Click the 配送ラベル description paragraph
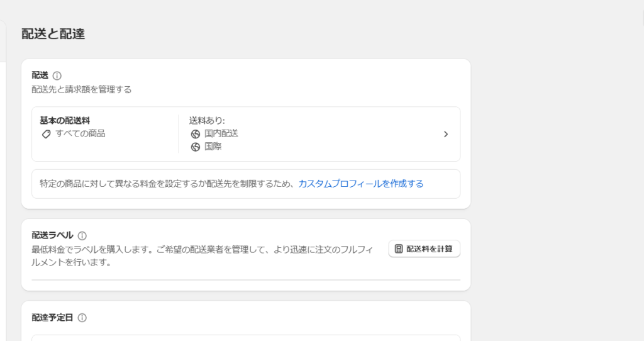The height and width of the screenshot is (341, 644). pyautogui.click(x=203, y=256)
